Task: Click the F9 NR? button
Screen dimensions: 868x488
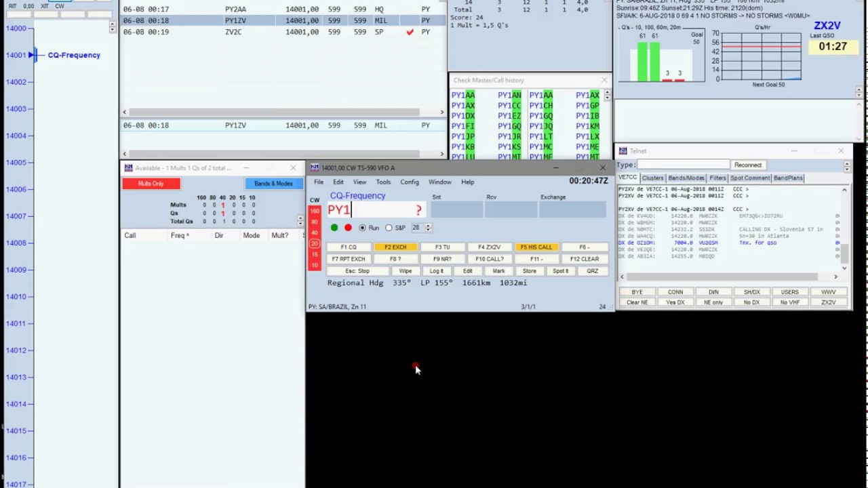Action: coord(442,259)
